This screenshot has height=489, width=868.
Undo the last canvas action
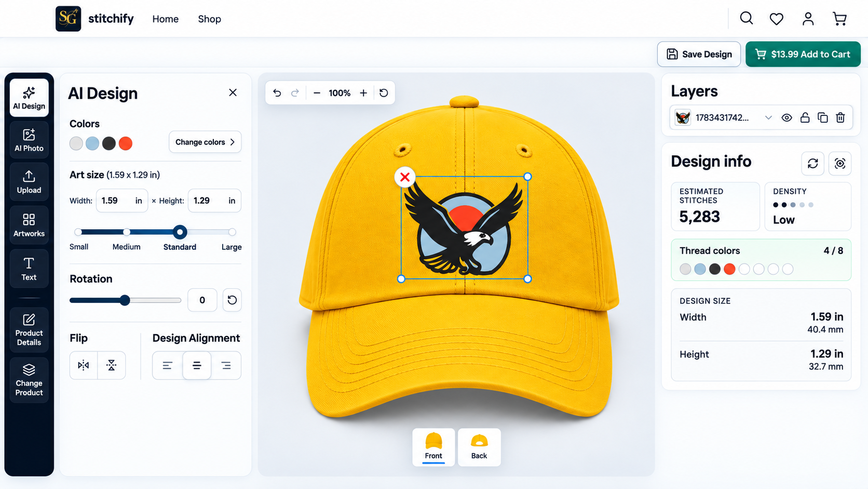[x=277, y=93]
